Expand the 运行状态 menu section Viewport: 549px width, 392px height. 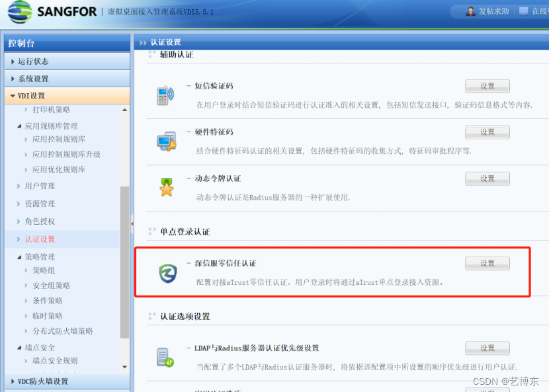[x=67, y=61]
